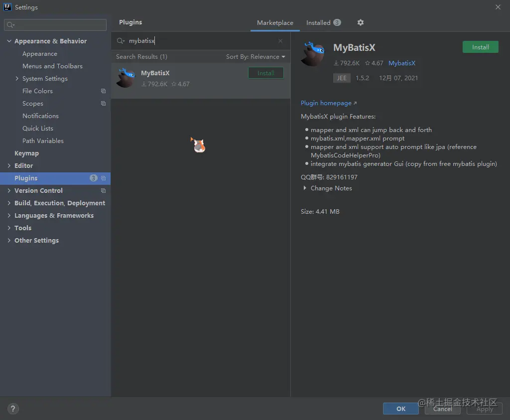Click 'Search Results (1)' heading
Viewport: 510px width, 420px height.
coord(141,57)
